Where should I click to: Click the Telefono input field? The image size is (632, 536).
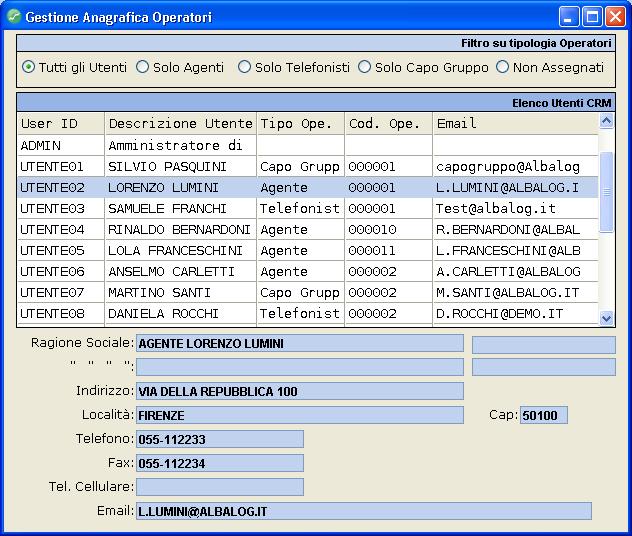pyautogui.click(x=220, y=439)
